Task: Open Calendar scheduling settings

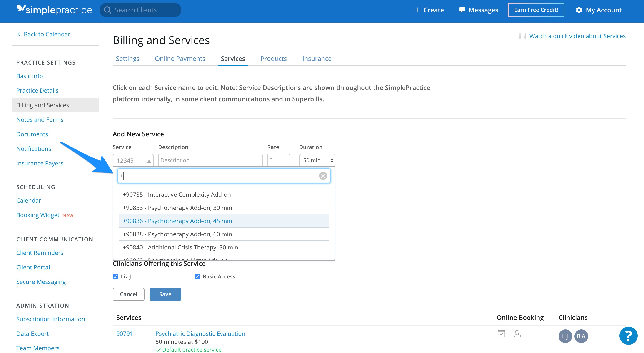Action: coord(29,200)
